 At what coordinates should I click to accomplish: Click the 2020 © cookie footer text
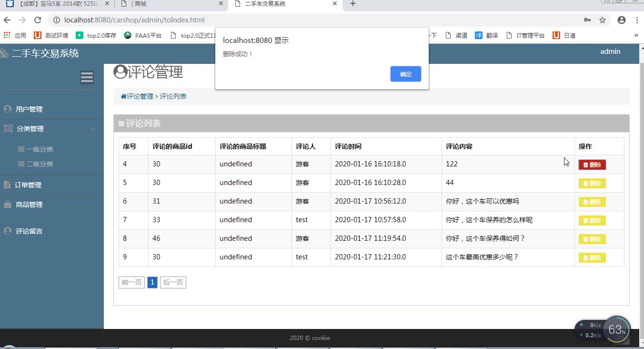point(310,338)
